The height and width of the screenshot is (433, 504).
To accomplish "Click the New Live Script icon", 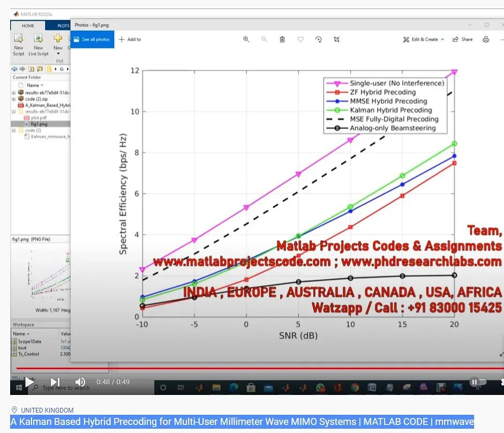I will click(38, 44).
